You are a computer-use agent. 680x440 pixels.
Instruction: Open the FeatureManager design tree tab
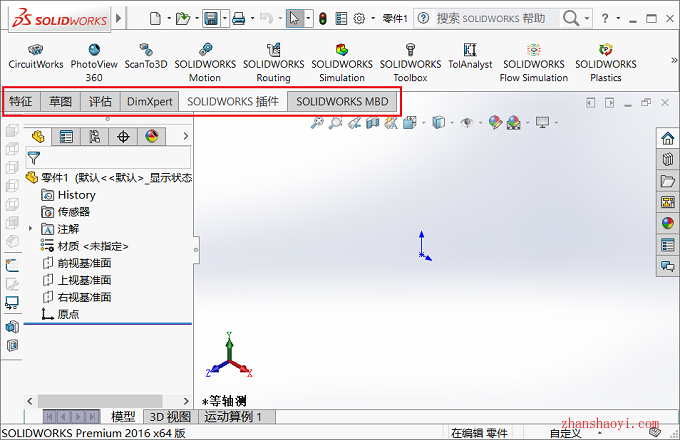click(38, 137)
